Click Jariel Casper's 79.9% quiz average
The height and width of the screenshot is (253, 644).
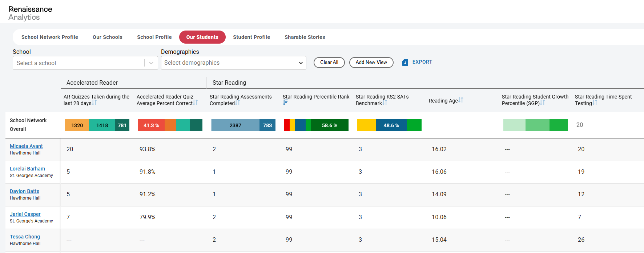[147, 217]
